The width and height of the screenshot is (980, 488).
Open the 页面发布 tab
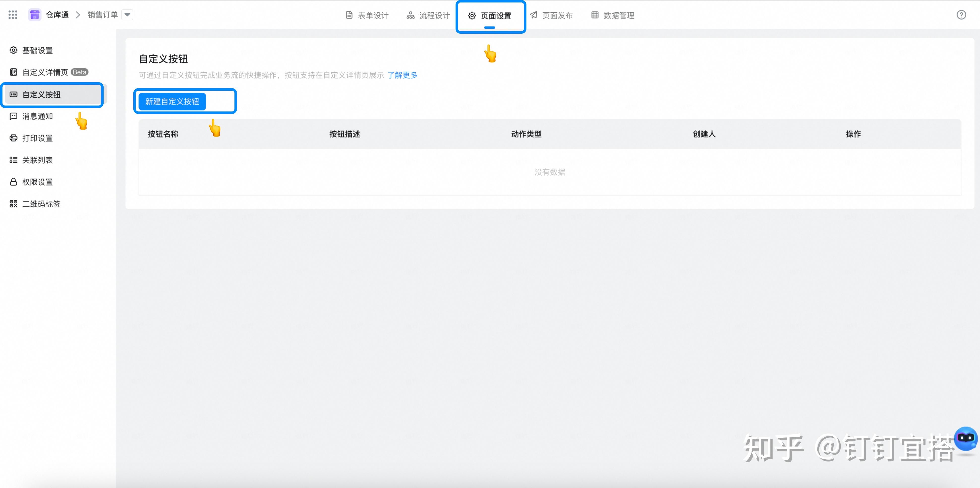551,16
